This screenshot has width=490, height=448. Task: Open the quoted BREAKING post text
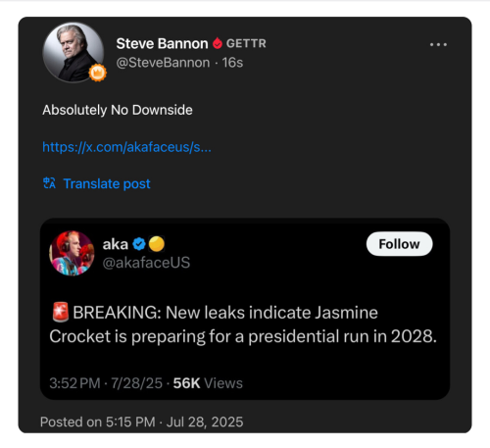pos(243,324)
